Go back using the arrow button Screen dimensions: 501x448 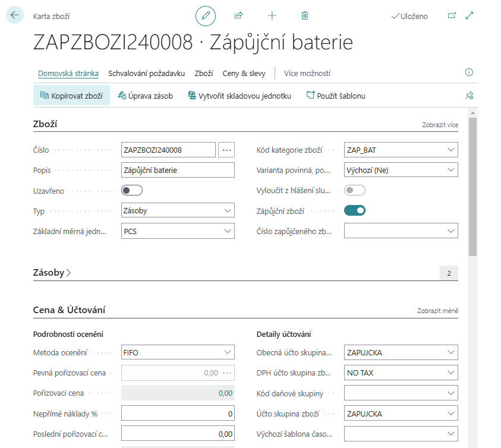15,15
